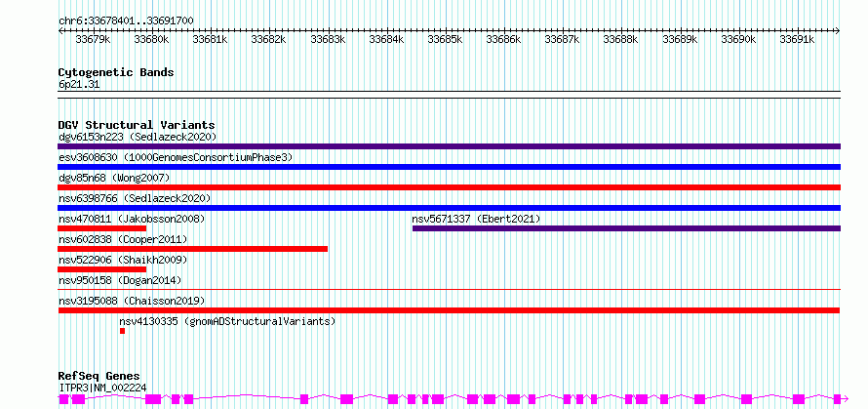The height and width of the screenshot is (409, 868).
Task: Click the 33687k ruler tick label
Action: tap(562, 39)
